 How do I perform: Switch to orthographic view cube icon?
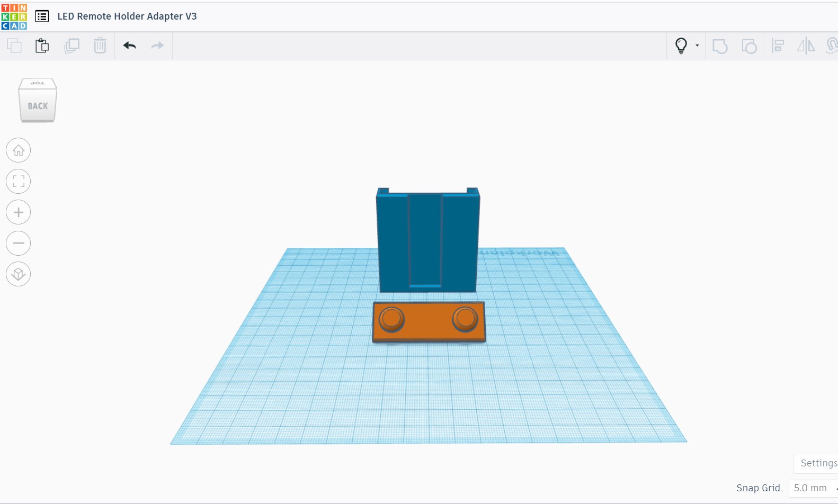click(x=19, y=274)
